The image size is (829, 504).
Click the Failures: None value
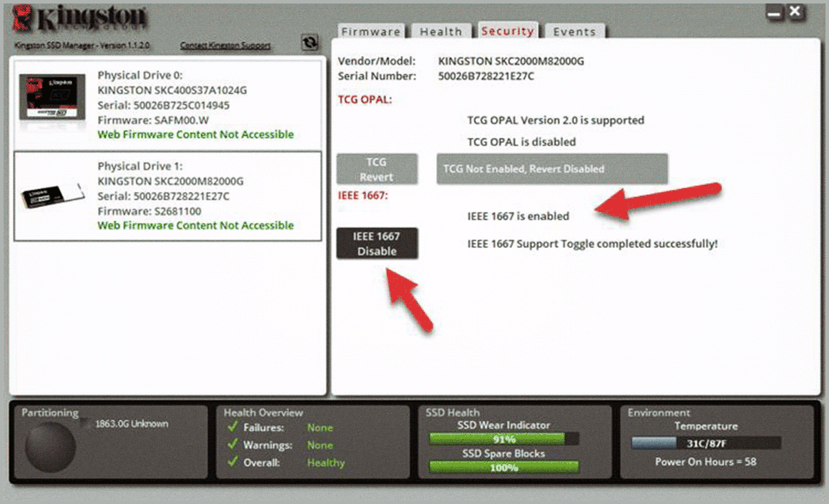(320, 427)
